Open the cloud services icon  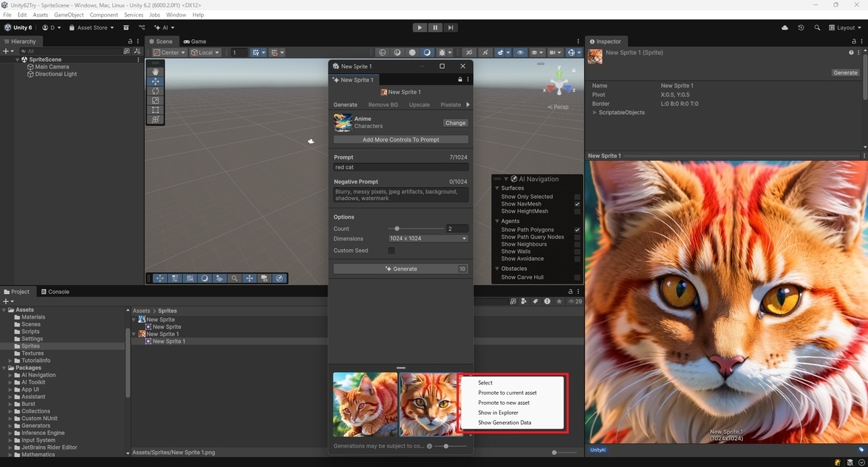pos(785,28)
